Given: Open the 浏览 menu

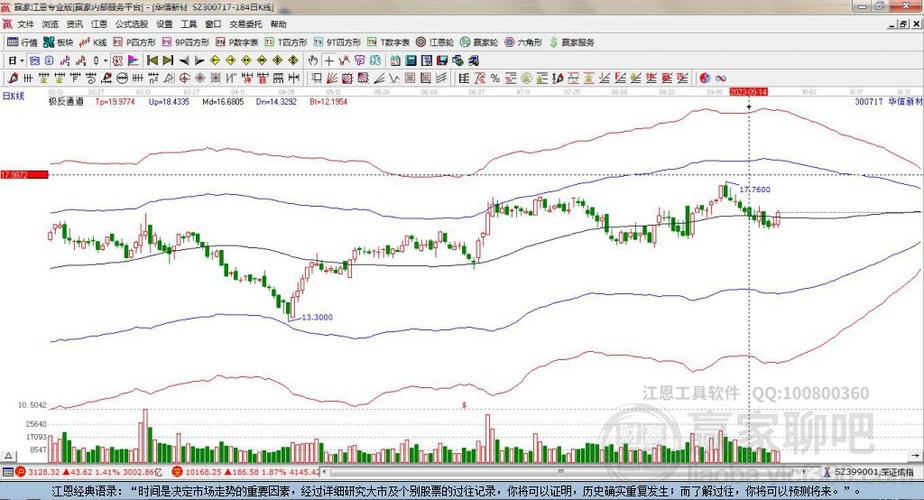Looking at the screenshot, I should pos(50,24).
